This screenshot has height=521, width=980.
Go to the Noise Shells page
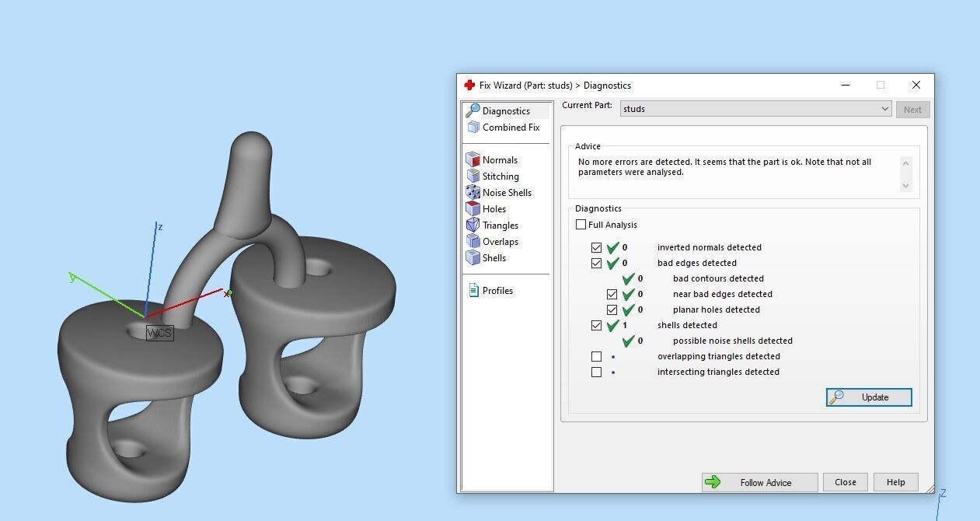click(x=507, y=192)
